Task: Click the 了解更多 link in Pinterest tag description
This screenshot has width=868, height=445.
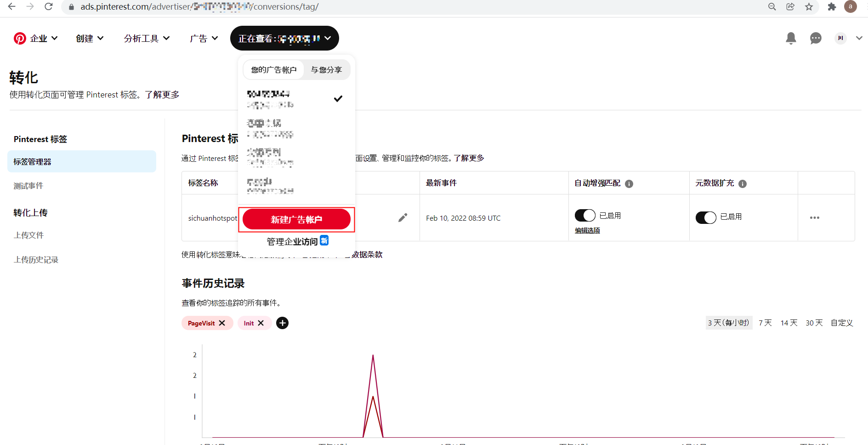Action: tap(469, 158)
